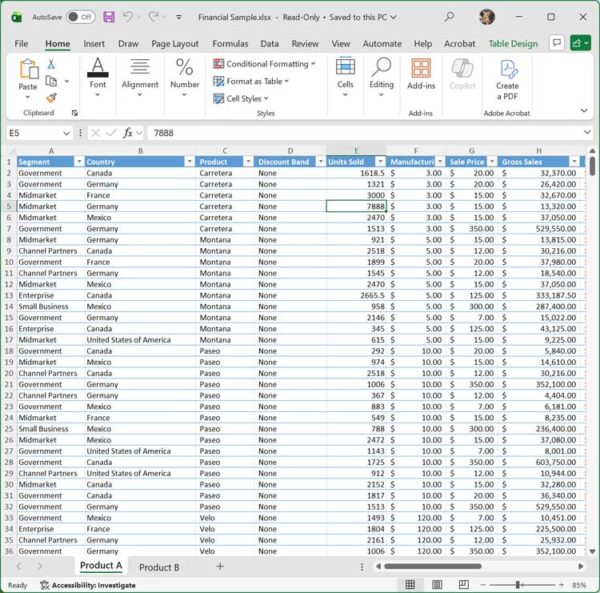Open the Editing magnifier icon
The width and height of the screenshot is (600, 593).
pos(381,67)
